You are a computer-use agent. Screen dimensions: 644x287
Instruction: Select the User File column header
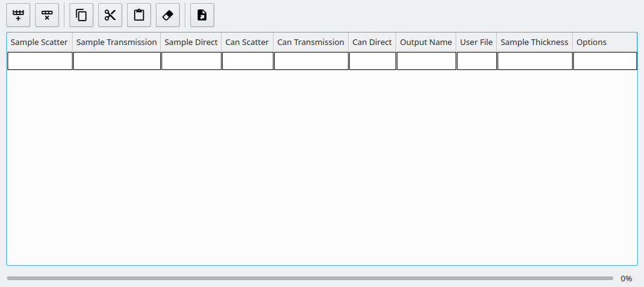(476, 42)
